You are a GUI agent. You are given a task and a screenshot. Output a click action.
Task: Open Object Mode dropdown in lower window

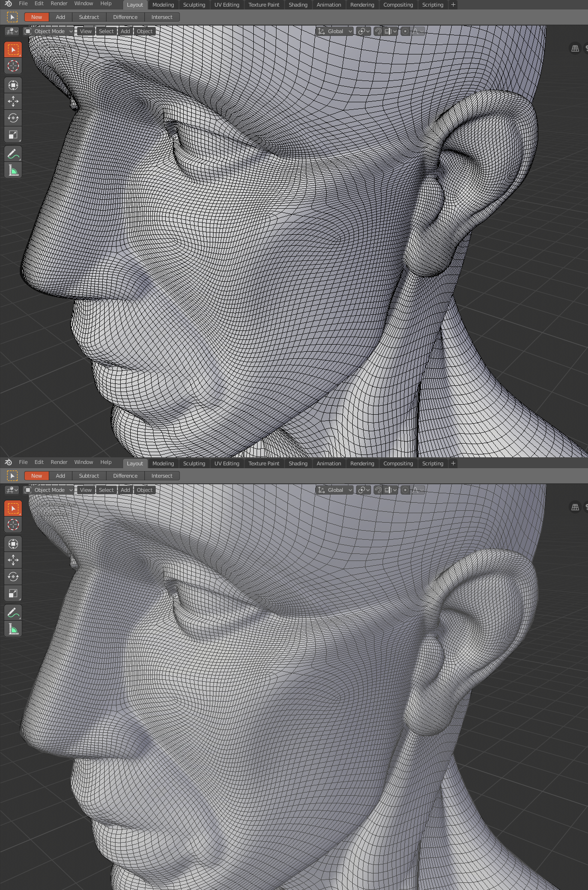[49, 490]
